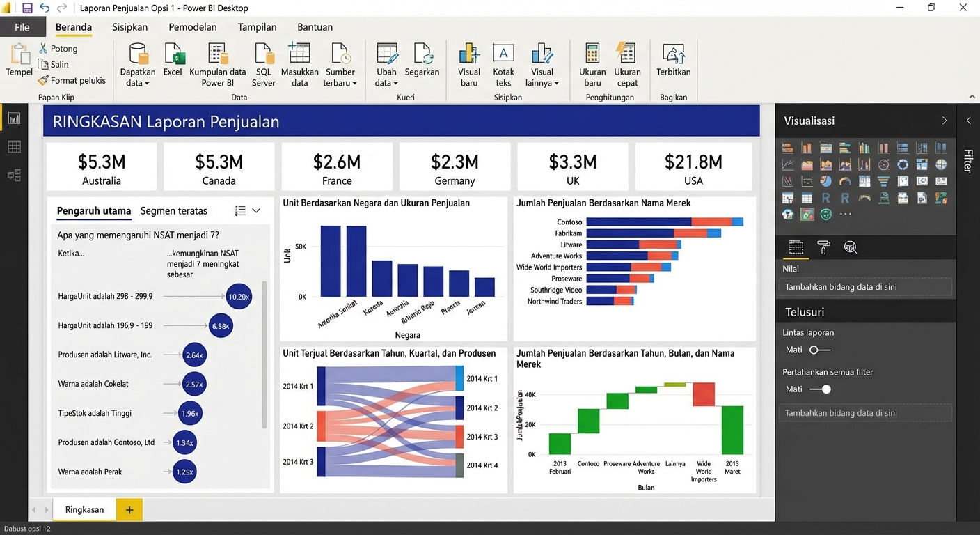Select the R script visual icon
The height and width of the screenshot is (535, 980).
tap(825, 198)
